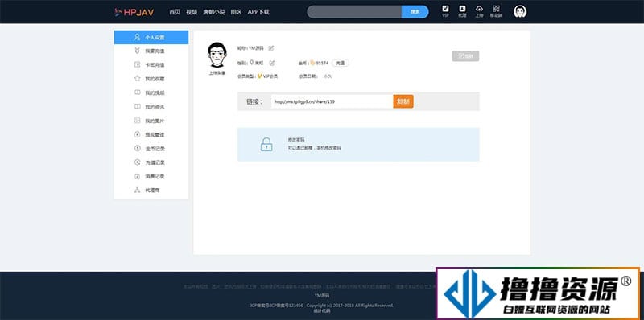Click the profile avatar to upload photo

pyautogui.click(x=217, y=55)
